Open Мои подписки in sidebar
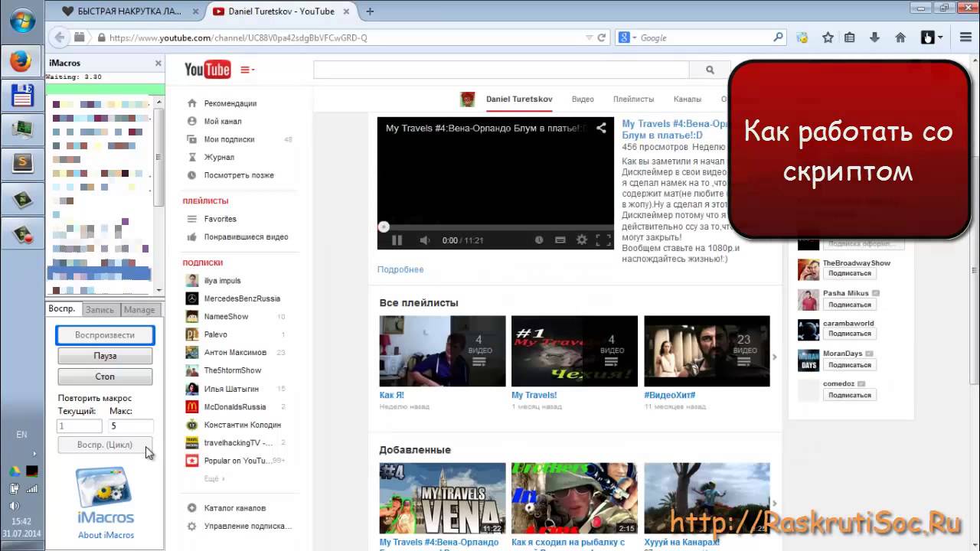This screenshot has width=980, height=551. [229, 139]
